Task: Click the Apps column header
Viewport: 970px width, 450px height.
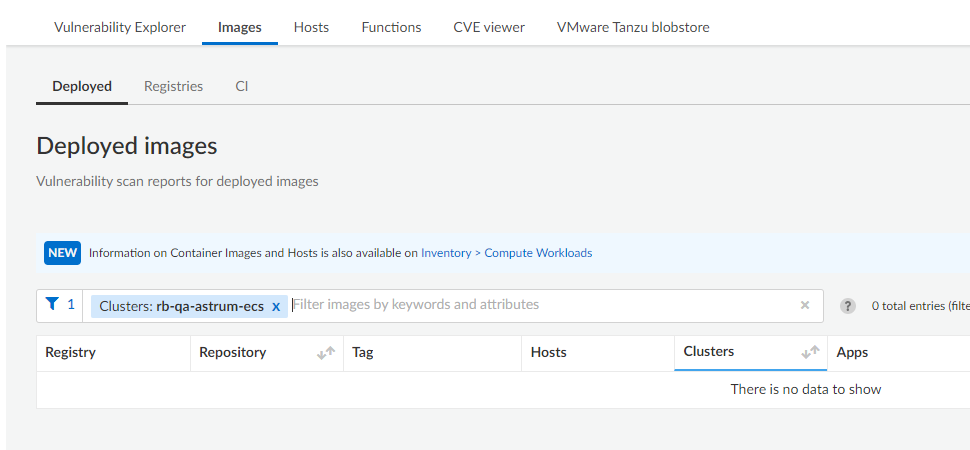Action: [x=852, y=352]
